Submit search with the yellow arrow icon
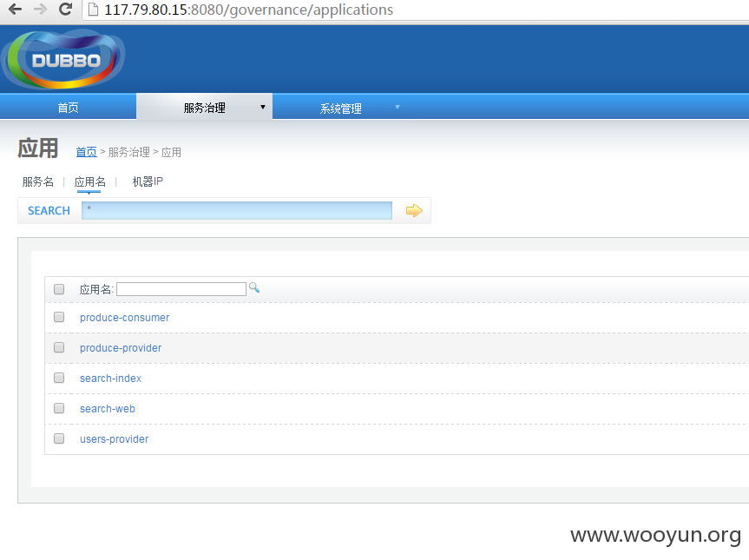The width and height of the screenshot is (749, 560). [414, 210]
